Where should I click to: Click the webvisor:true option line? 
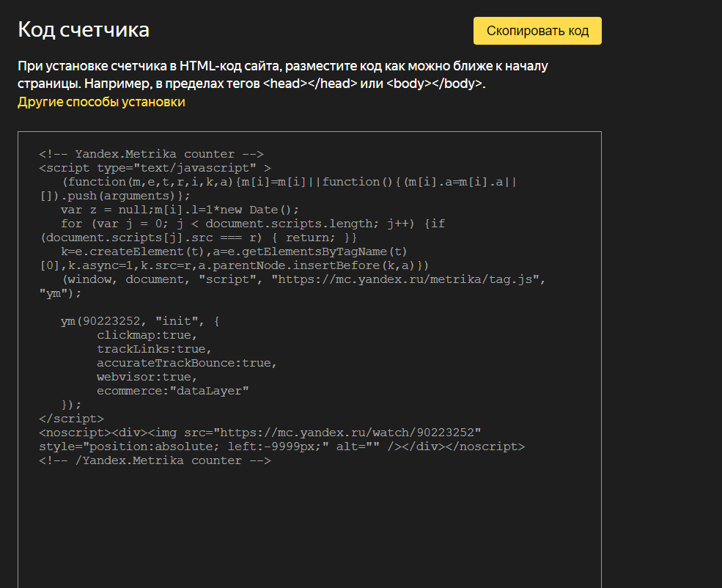(x=147, y=377)
